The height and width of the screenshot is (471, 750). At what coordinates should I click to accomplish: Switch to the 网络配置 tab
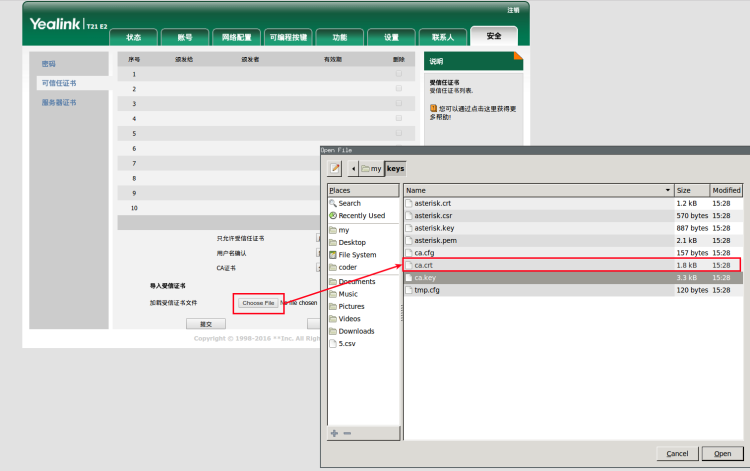click(237, 37)
